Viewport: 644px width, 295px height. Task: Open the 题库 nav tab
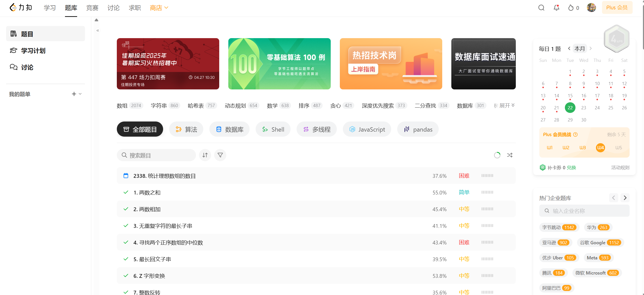(x=71, y=8)
